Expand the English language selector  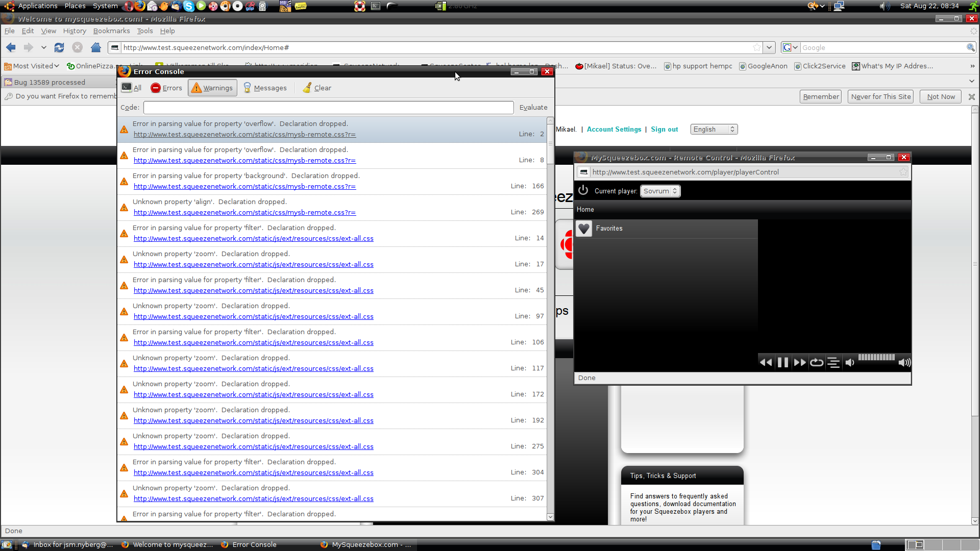[714, 130]
